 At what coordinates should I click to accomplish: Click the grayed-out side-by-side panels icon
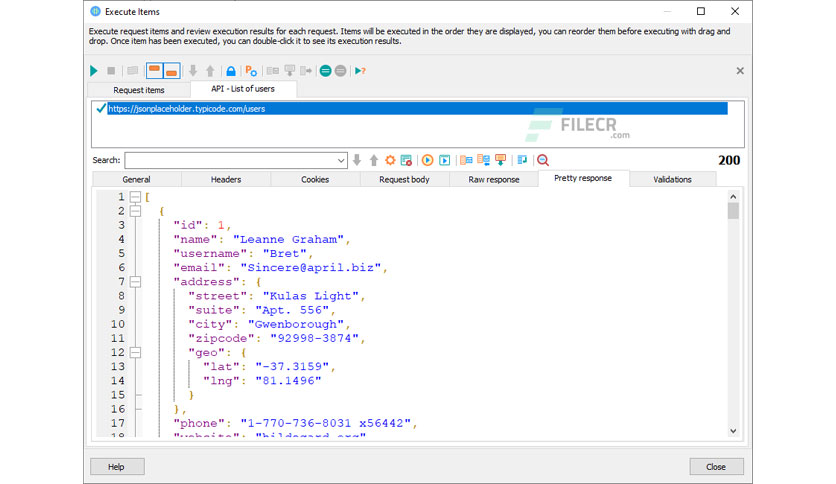coord(272,70)
